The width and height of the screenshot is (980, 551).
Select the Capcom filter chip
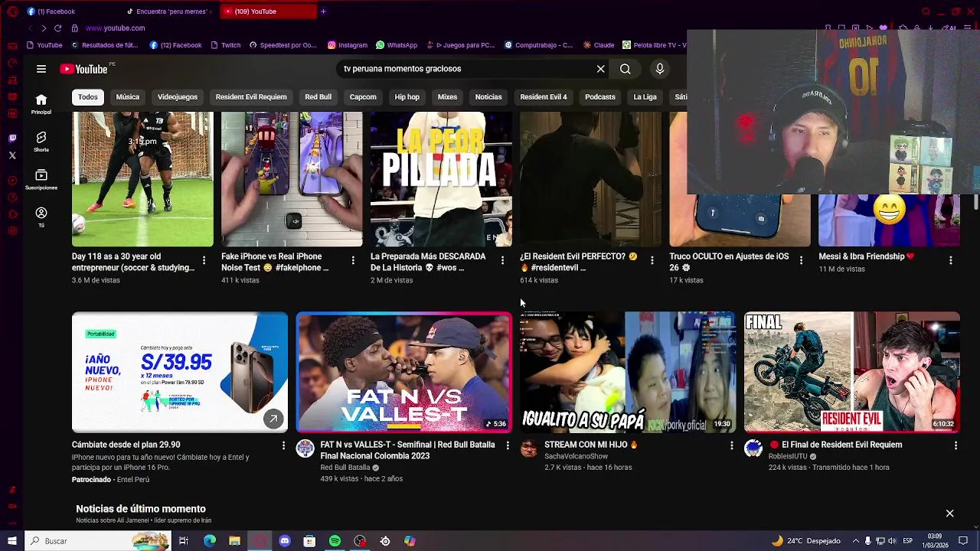tap(363, 97)
